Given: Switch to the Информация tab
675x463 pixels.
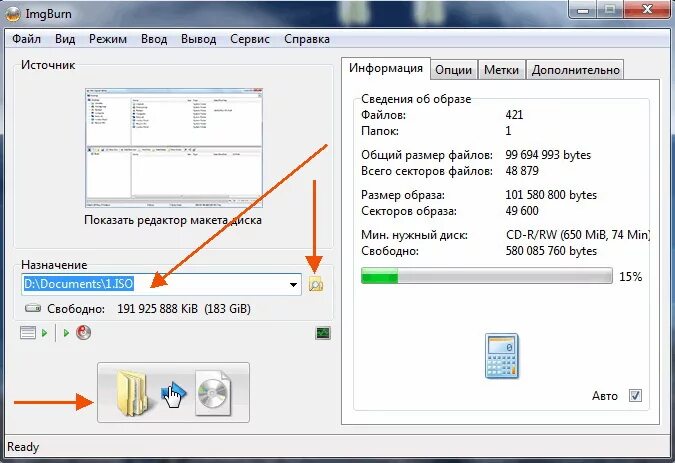Looking at the screenshot, I should pos(386,68).
